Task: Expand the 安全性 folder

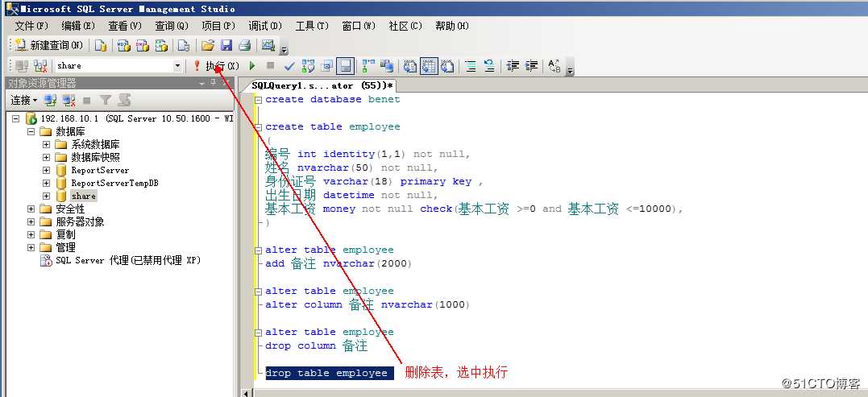Action: [x=31, y=209]
